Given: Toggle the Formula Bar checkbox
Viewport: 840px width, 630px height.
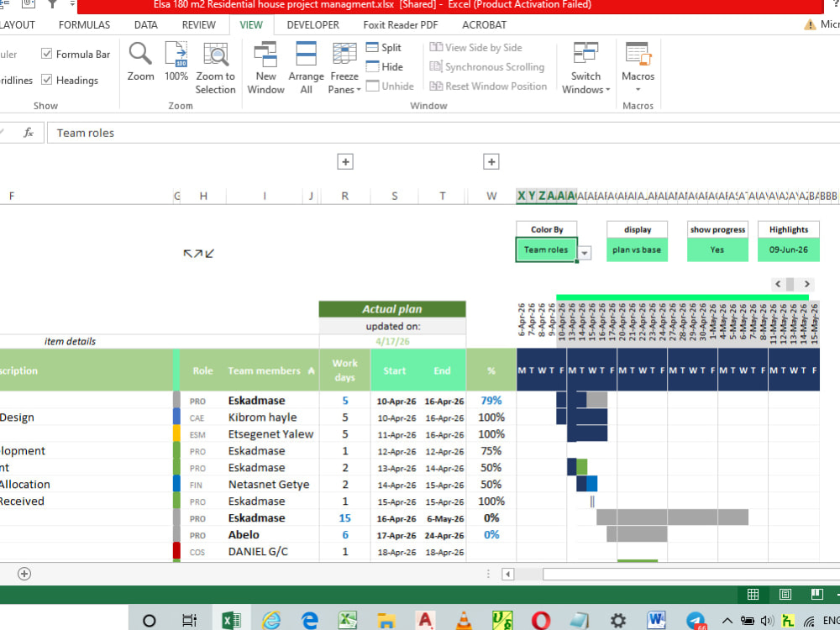Looking at the screenshot, I should coord(46,54).
